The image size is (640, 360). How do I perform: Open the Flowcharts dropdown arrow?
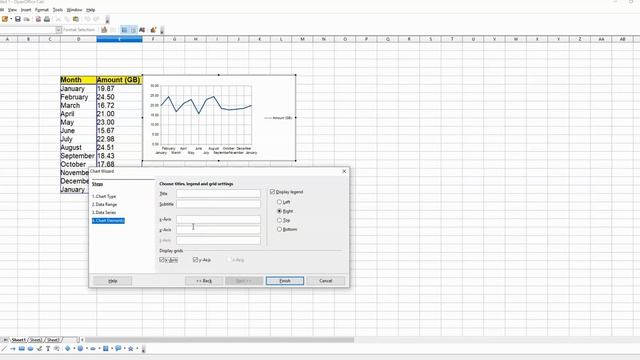[112, 349]
